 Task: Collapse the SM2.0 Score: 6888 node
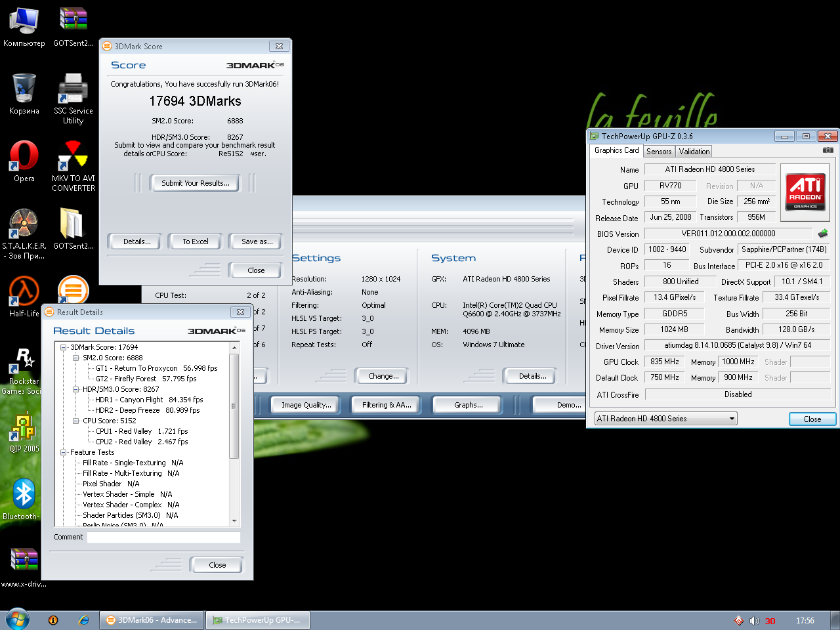click(x=76, y=358)
